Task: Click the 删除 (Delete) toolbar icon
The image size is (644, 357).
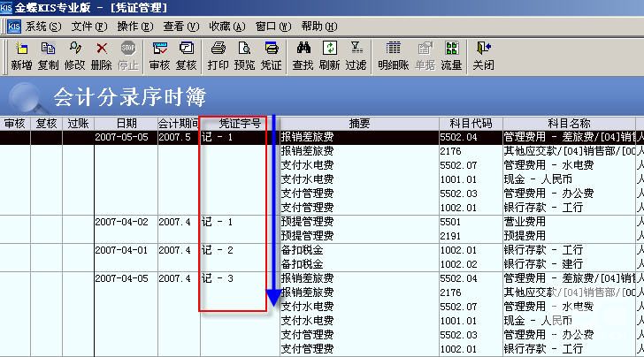Action: click(101, 55)
